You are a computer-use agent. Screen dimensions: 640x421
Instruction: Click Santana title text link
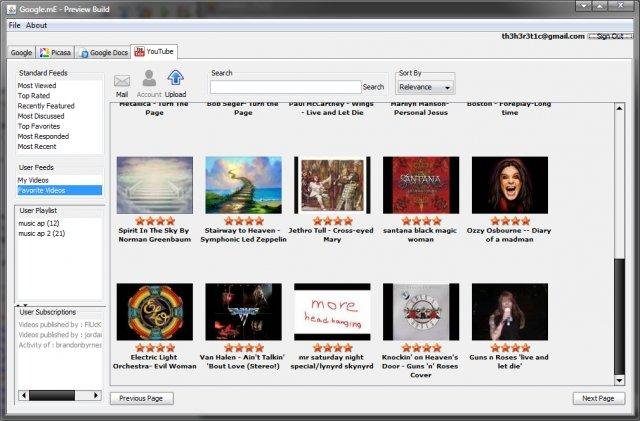(x=421, y=235)
